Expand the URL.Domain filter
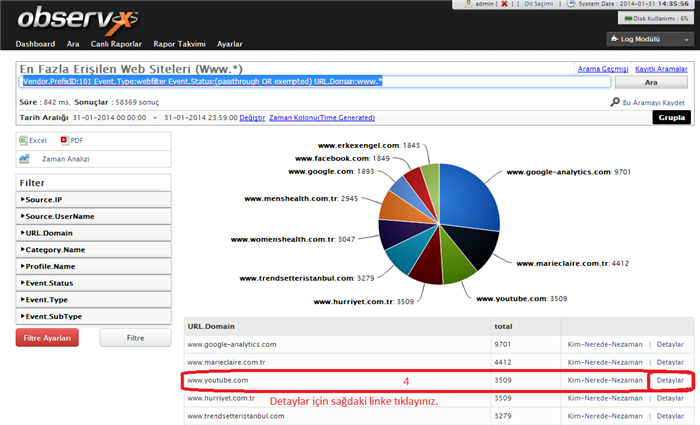This screenshot has width=700, height=425. pyautogui.click(x=93, y=233)
